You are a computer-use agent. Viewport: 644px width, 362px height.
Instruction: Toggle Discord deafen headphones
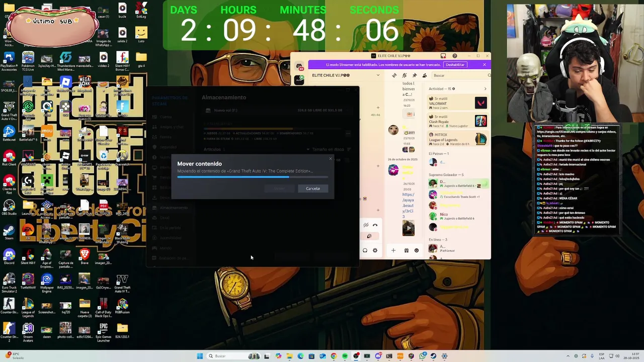(365, 250)
